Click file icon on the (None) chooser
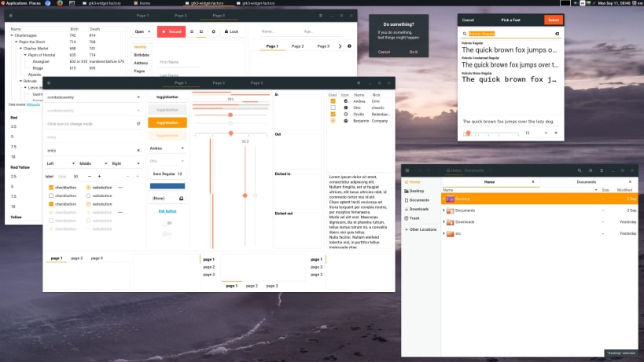The width and height of the screenshot is (644, 362). 181,199
